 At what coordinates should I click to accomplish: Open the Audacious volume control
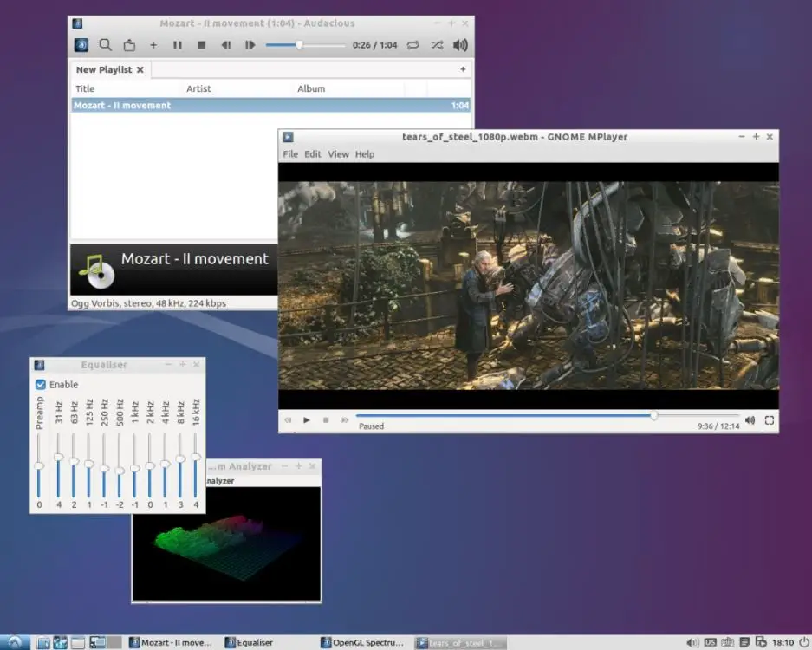(460, 45)
